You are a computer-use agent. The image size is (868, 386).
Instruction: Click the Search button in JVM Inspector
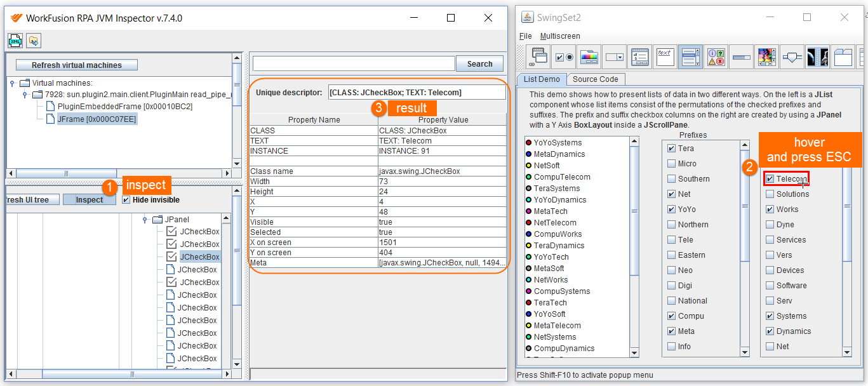pos(479,63)
